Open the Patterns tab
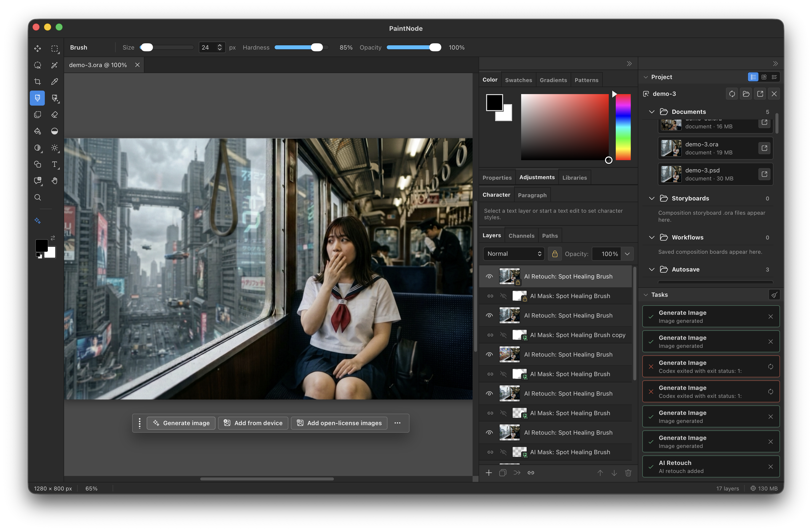Image resolution: width=812 pixels, height=531 pixels. coord(586,80)
